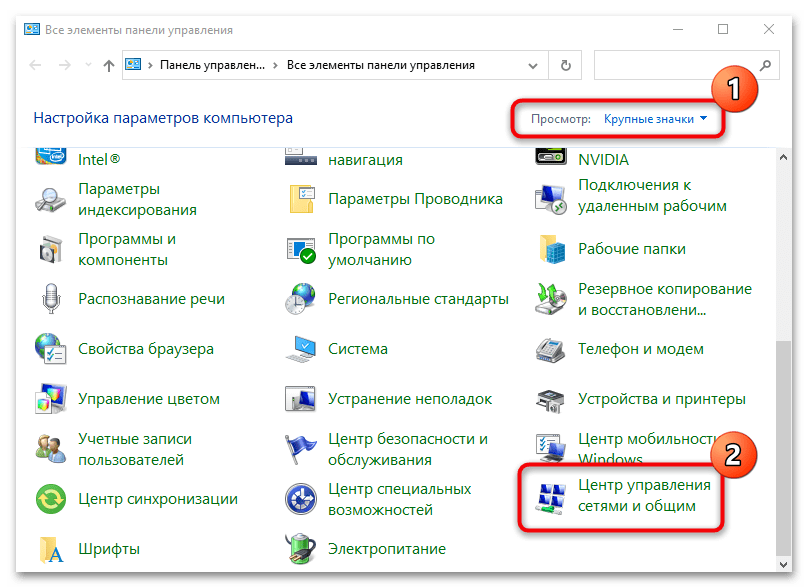
Task: Click the up-arrow navigation button
Action: coord(109,66)
